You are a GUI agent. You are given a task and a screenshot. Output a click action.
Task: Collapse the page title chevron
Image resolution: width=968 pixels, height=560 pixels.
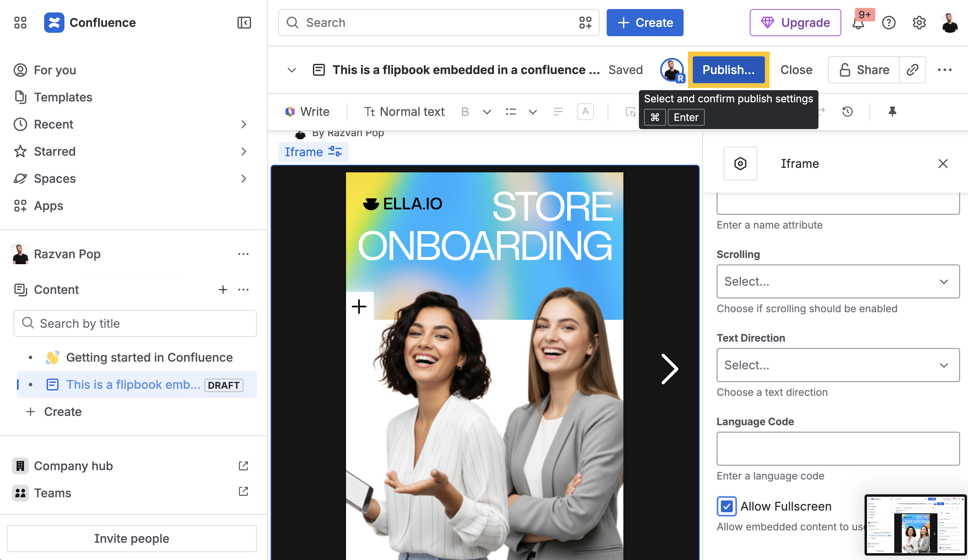click(291, 70)
